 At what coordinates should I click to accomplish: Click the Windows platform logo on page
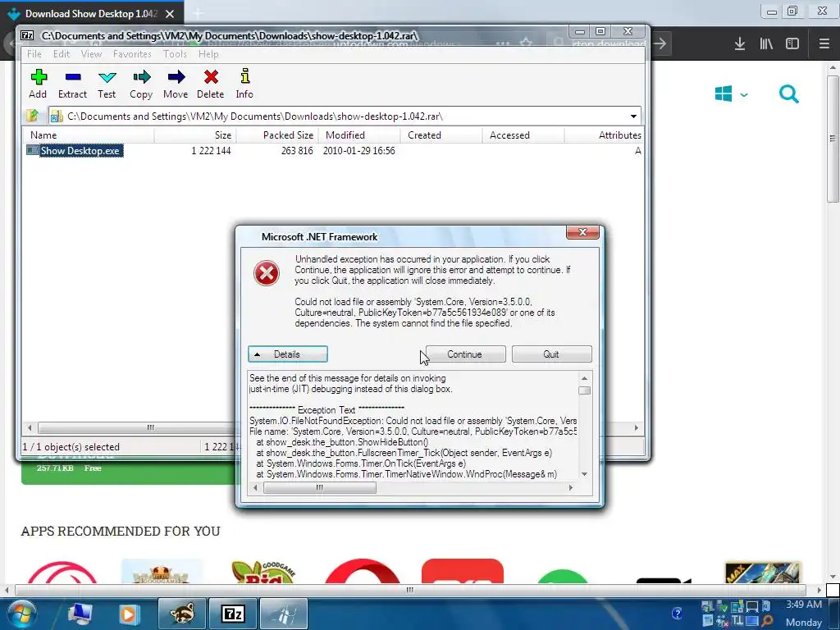[x=724, y=94]
